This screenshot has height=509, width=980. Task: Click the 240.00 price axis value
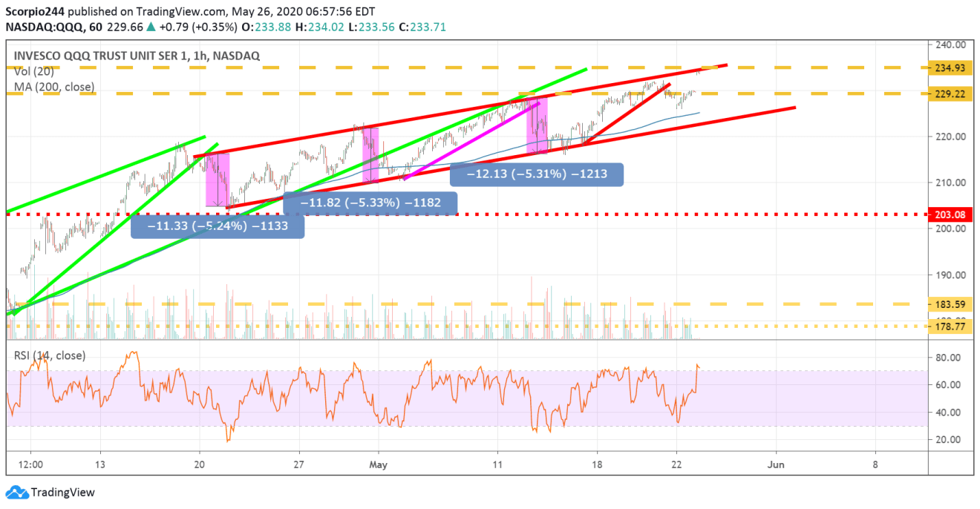[950, 45]
